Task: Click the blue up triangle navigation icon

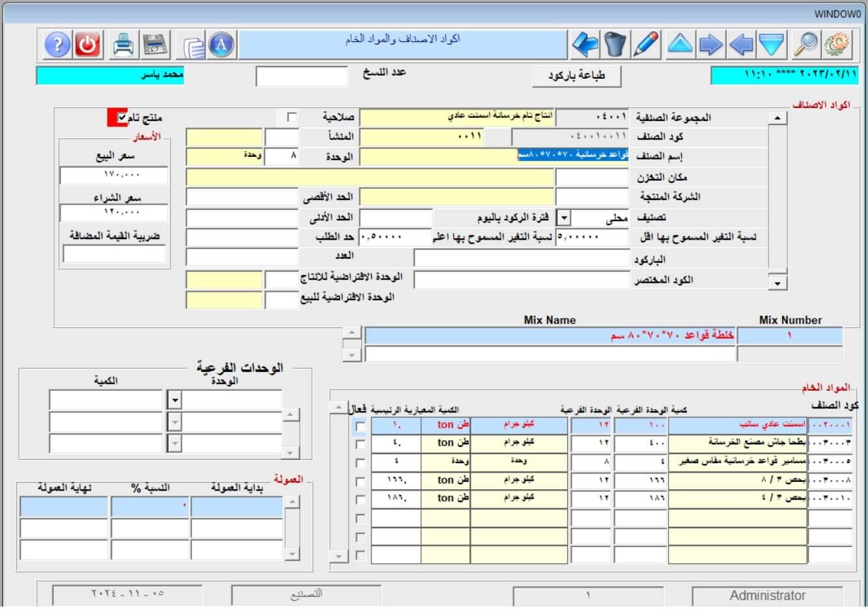Action: pyautogui.click(x=680, y=45)
